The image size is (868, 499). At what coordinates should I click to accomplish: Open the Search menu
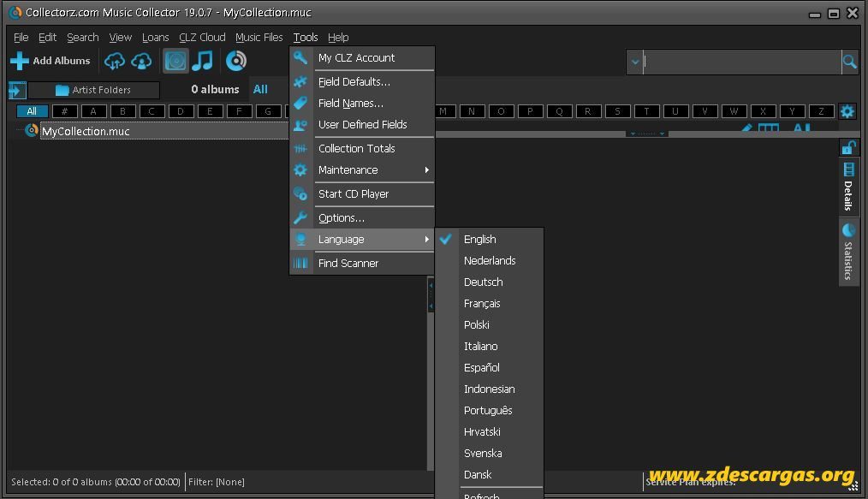tap(82, 37)
